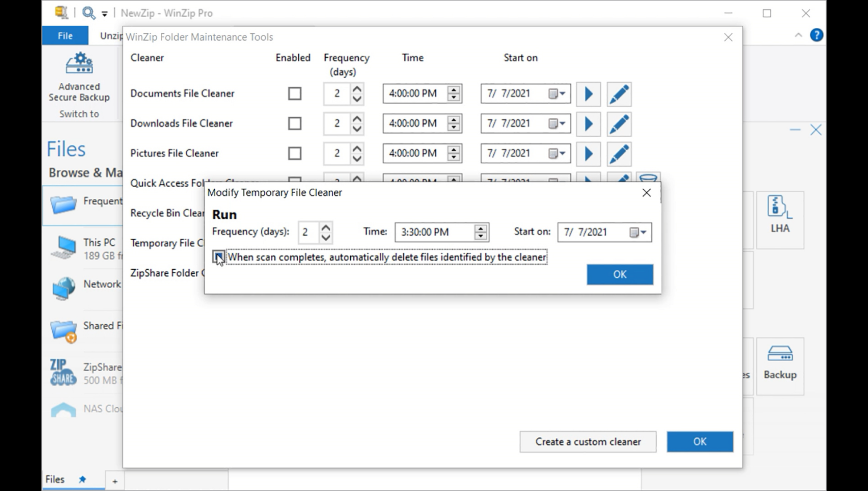Confirm Modify Temporary File Cleaner with OK
The height and width of the screenshot is (491, 868).
pos(619,275)
